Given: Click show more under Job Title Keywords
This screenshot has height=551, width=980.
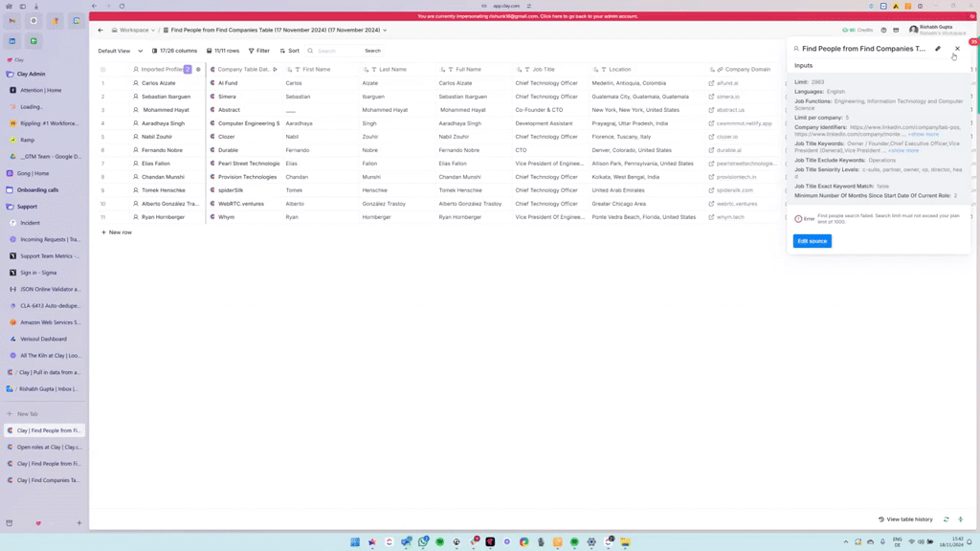Looking at the screenshot, I should 903,150.
